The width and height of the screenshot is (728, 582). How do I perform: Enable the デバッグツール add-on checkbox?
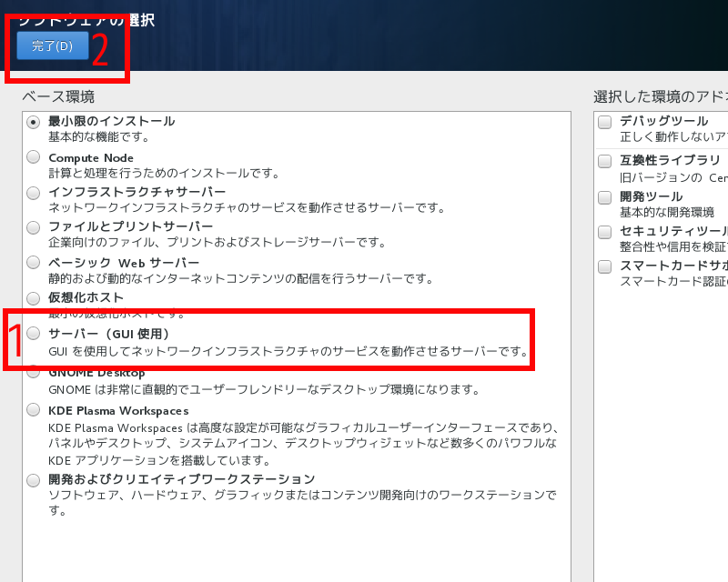(x=605, y=122)
